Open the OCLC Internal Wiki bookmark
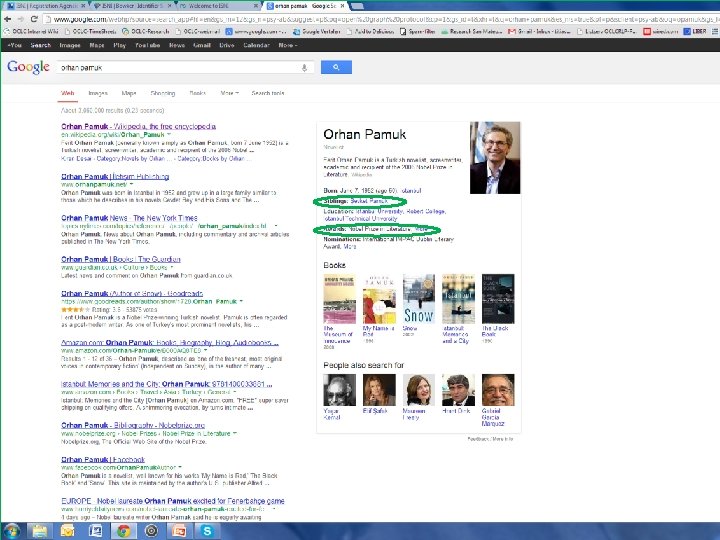Screen dimensions: 720x540 tap(30, 32)
